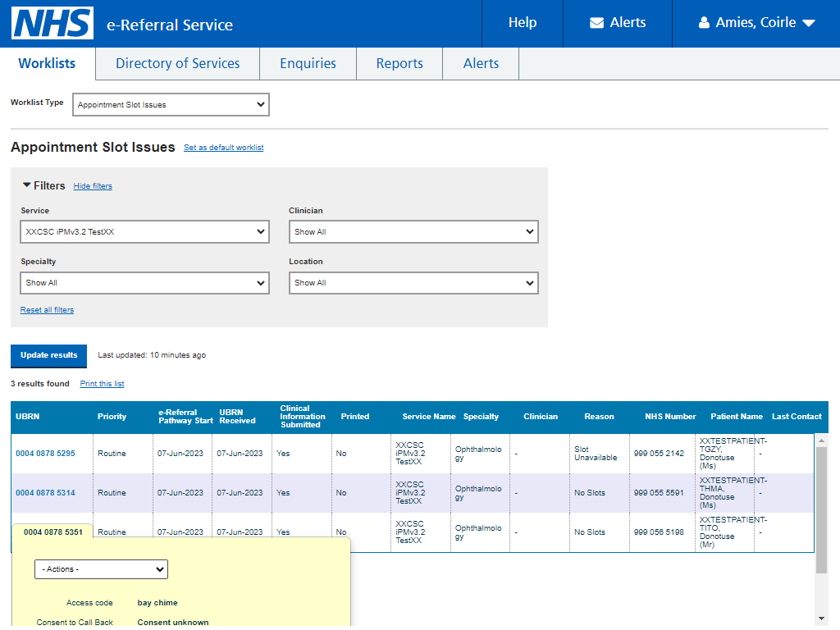Collapse the Filters triangle
Screen dimensions: 840x630
(26, 185)
